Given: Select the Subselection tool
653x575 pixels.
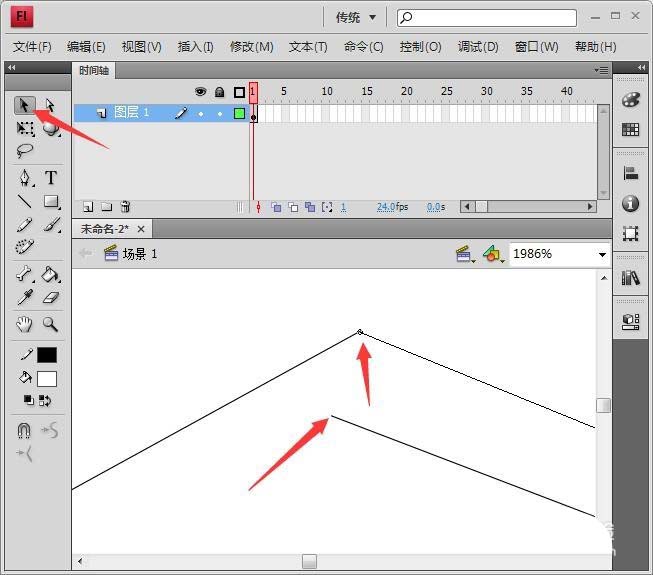Looking at the screenshot, I should click(50, 105).
